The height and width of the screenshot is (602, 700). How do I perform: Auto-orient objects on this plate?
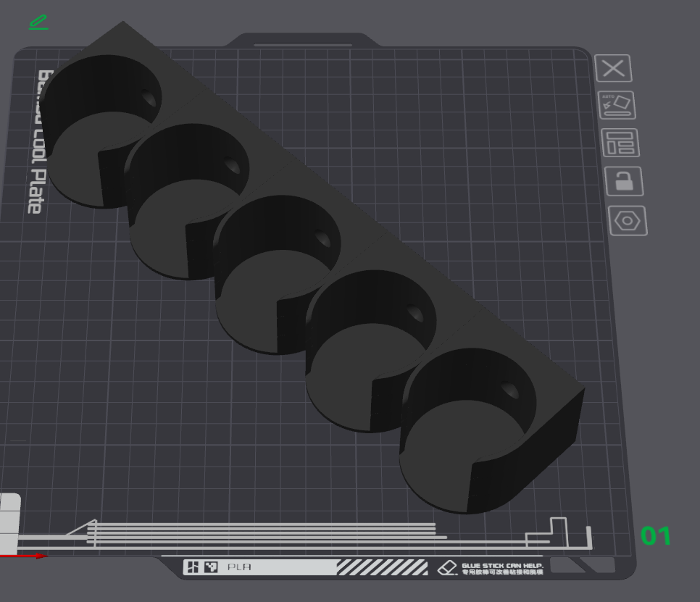(x=617, y=105)
